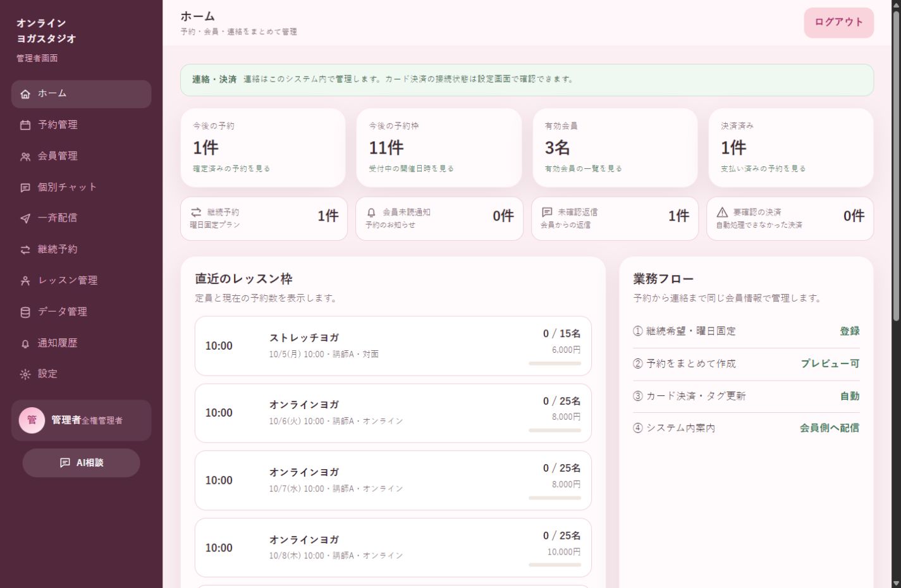Click the warning triangle in the 要確認の決済 card
Image resolution: width=901 pixels, height=588 pixels.
(722, 212)
